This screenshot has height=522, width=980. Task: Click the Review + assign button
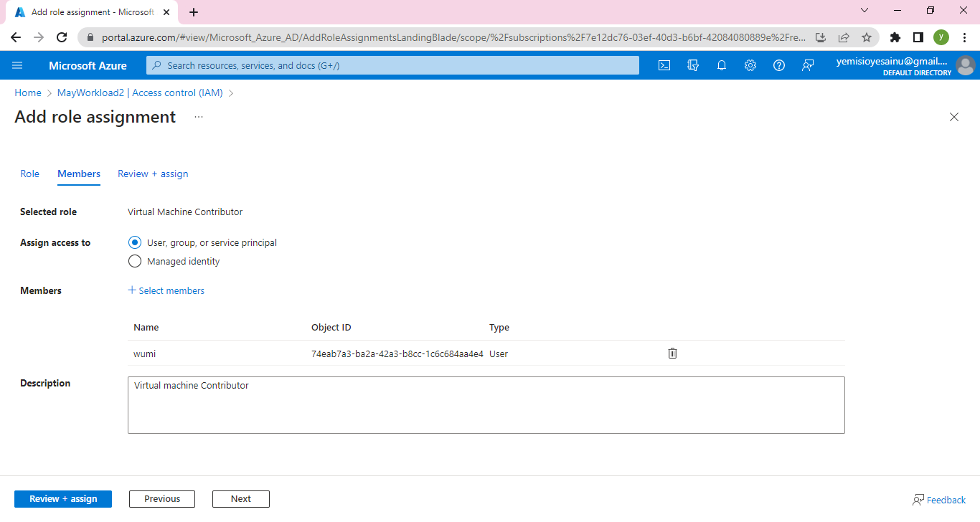[x=63, y=499]
